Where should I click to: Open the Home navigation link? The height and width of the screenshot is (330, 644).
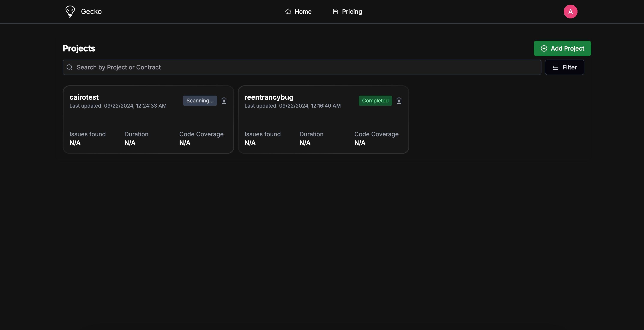[x=298, y=12]
